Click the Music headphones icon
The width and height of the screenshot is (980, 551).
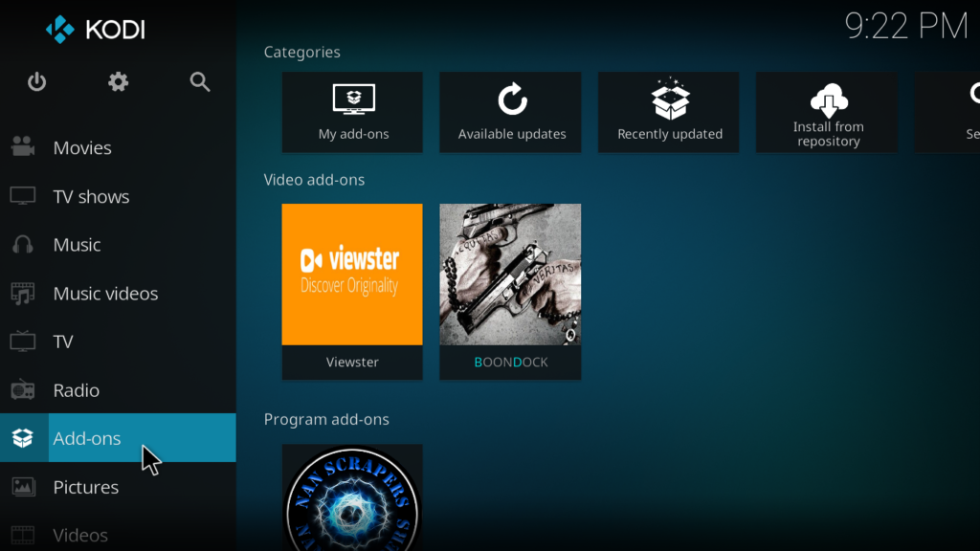(x=23, y=244)
